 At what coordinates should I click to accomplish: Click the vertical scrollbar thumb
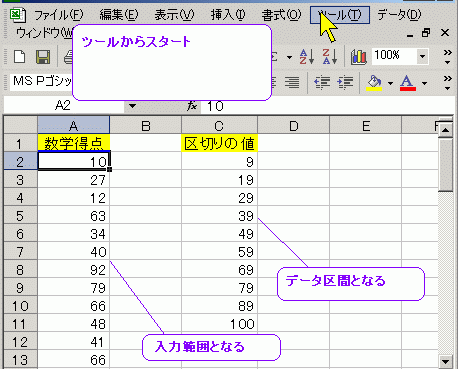tap(446, 165)
